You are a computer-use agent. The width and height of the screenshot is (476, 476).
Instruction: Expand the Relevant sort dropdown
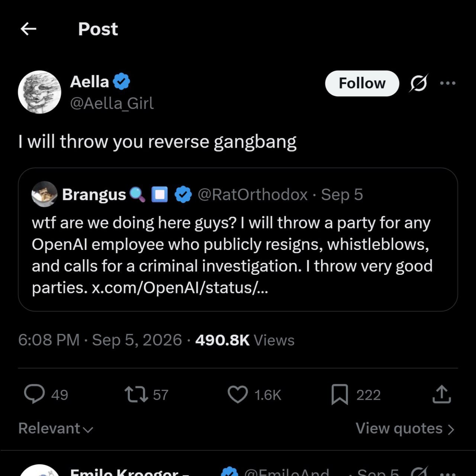(x=56, y=428)
